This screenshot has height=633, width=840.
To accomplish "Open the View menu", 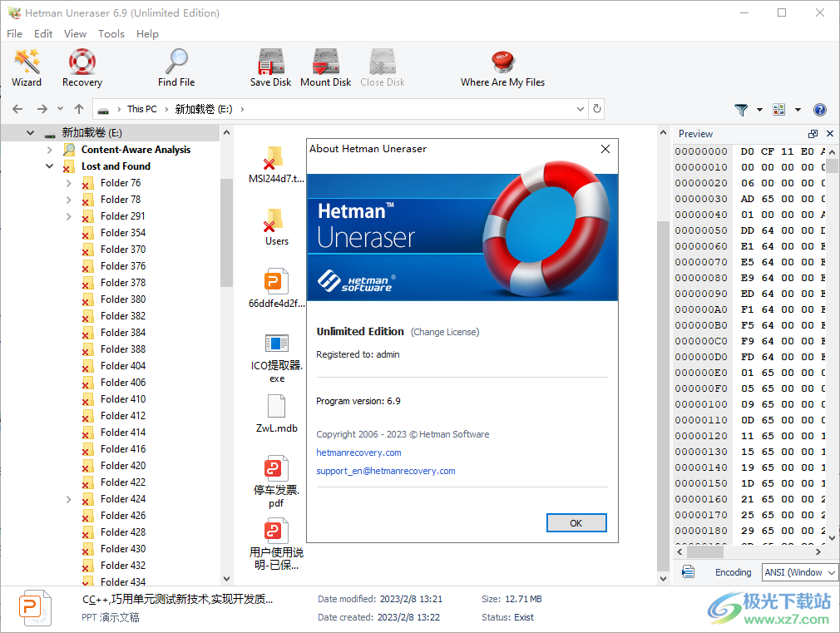I will coord(75,34).
